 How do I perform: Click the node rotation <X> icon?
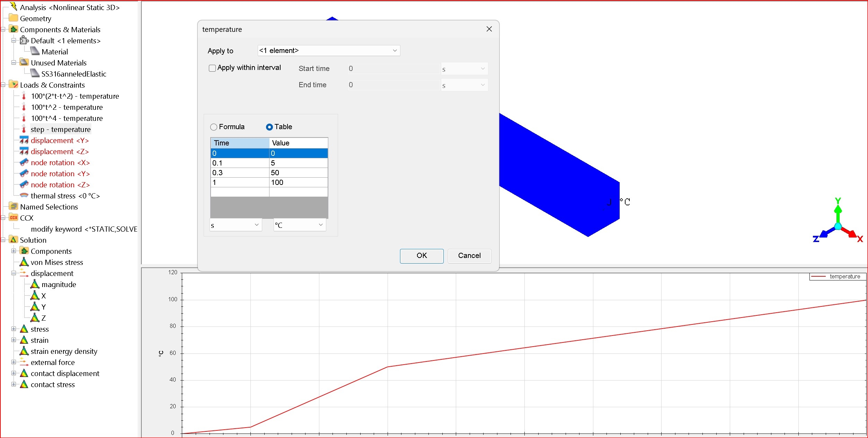24,162
